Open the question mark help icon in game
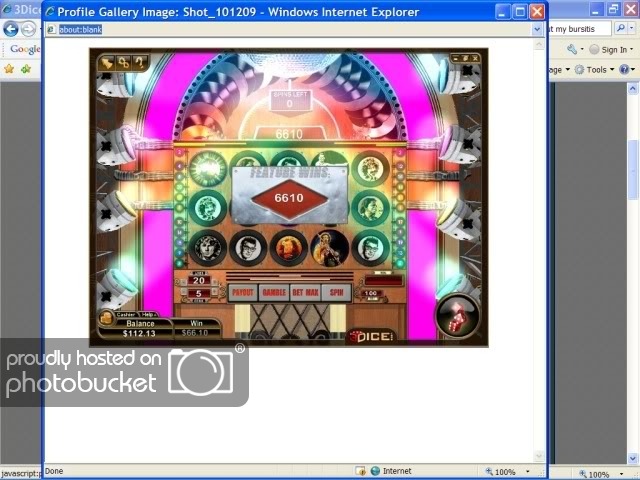The image size is (640, 480). [x=139, y=63]
